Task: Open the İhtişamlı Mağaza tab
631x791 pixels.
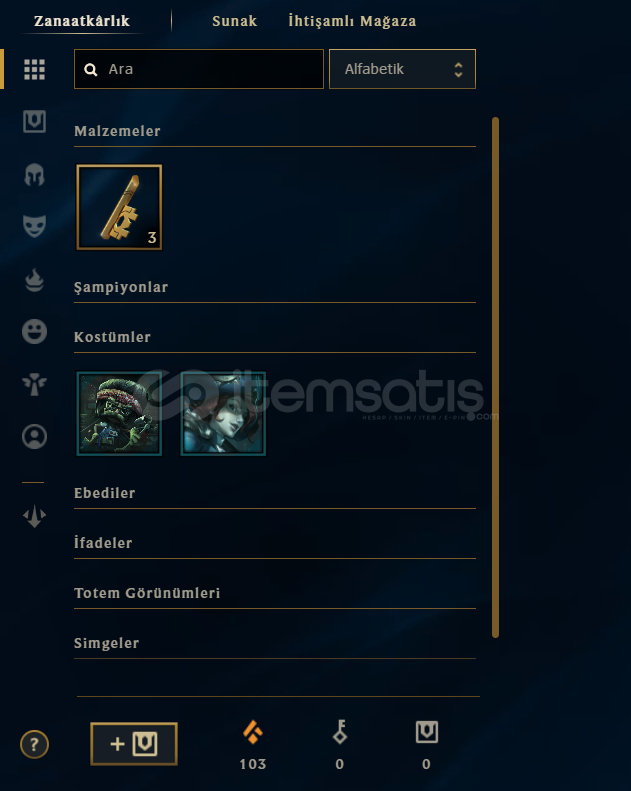Action: [x=352, y=21]
